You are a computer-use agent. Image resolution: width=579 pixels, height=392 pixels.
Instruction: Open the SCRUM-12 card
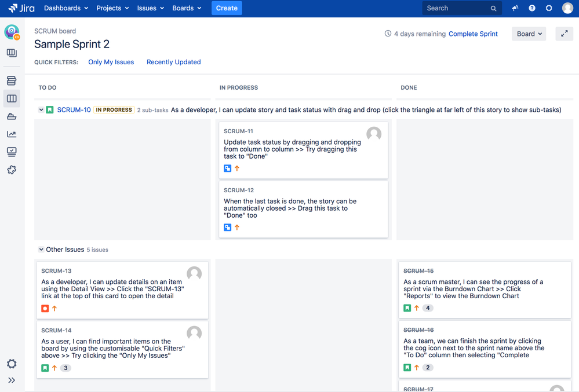(304, 210)
